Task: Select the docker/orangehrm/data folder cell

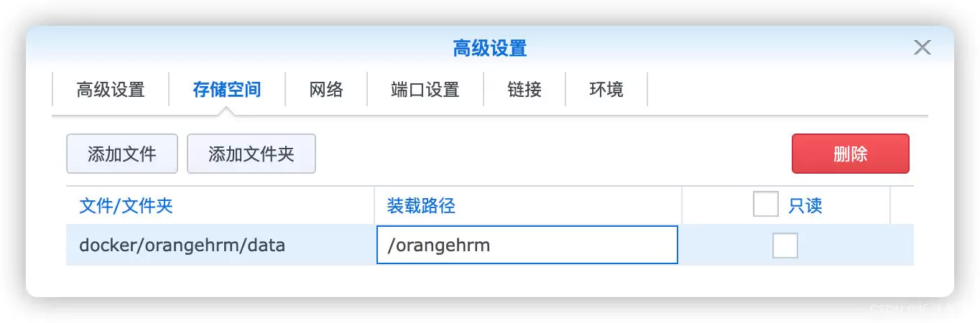Action: pos(220,245)
